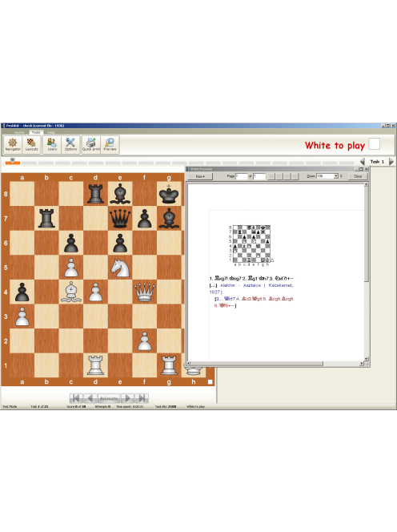Switch to the Home ribbon tab

click(x=19, y=132)
